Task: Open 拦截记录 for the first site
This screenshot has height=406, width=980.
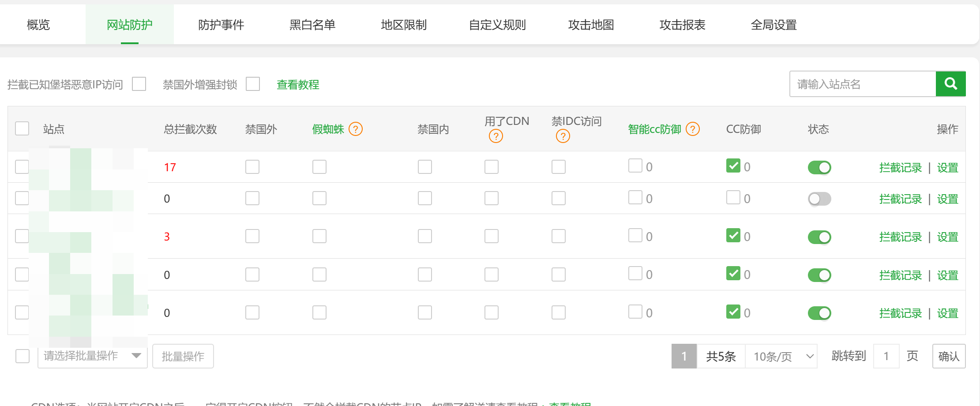Action: click(x=899, y=167)
